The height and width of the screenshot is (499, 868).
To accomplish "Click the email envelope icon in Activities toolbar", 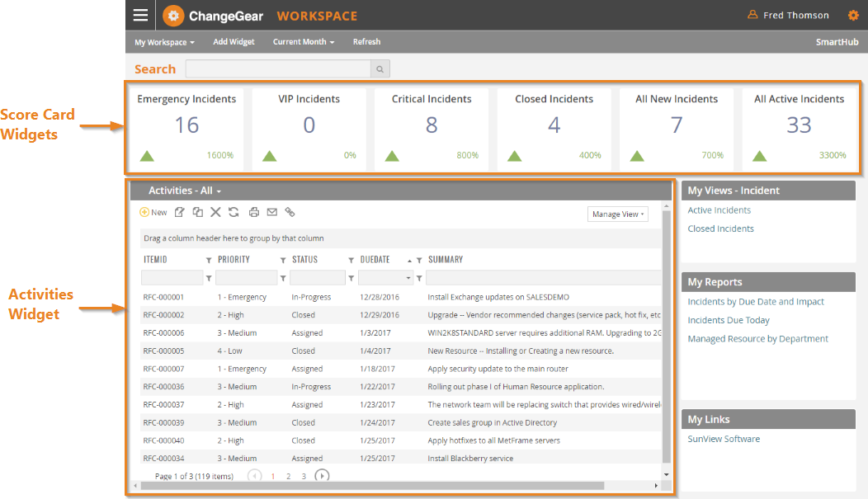I will pyautogui.click(x=271, y=212).
